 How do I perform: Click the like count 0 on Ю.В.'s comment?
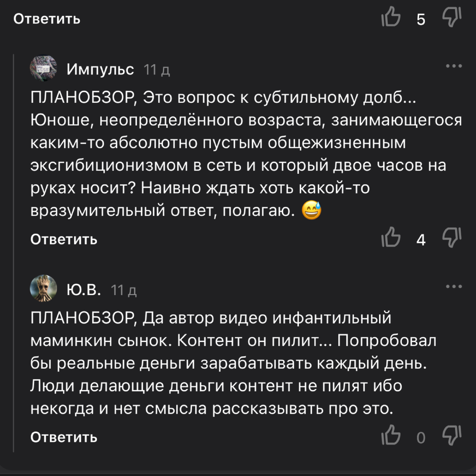point(421,438)
